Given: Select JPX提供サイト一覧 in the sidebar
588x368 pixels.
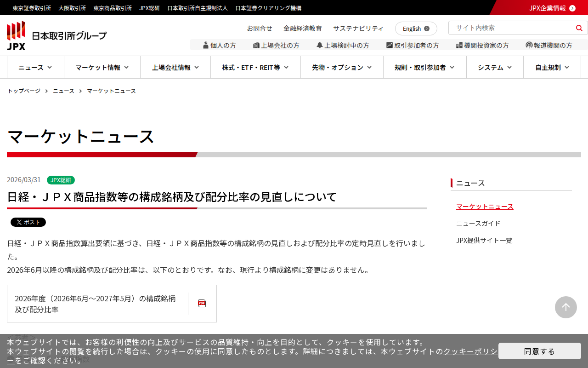Looking at the screenshot, I should tap(484, 241).
